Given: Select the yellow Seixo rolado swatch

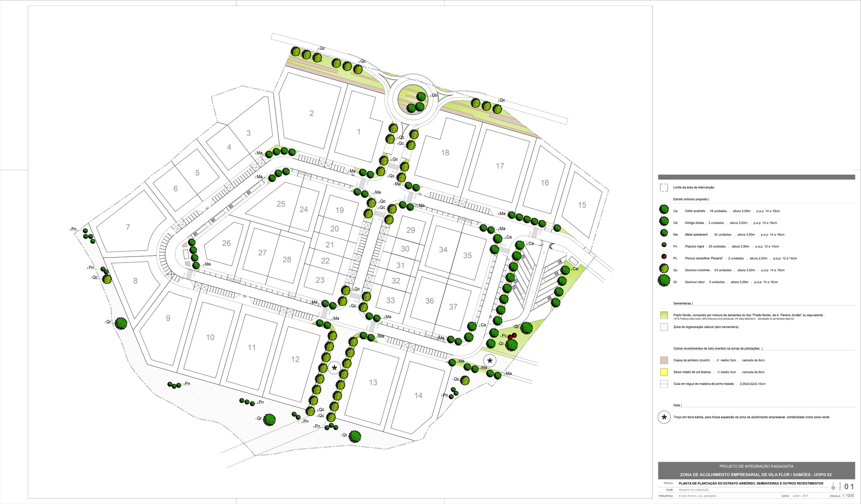Looking at the screenshot, I should click(664, 372).
